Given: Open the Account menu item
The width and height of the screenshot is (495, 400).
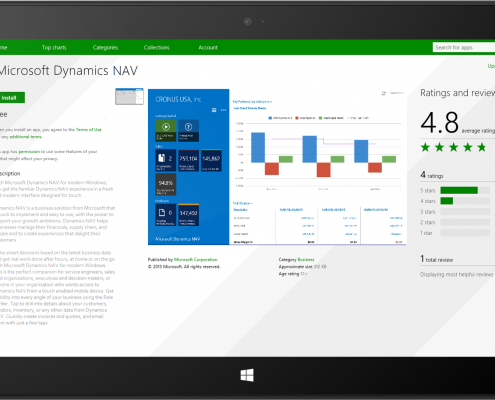Looking at the screenshot, I should pyautogui.click(x=208, y=47).
